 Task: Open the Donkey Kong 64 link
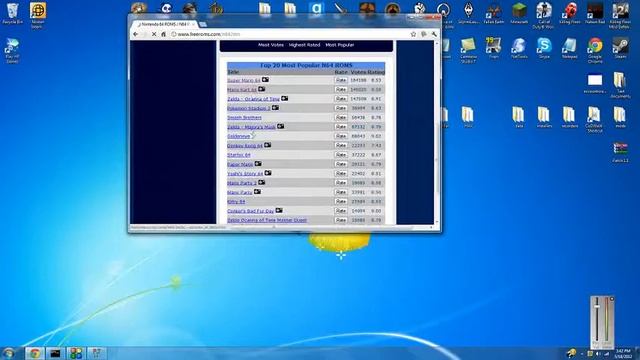pyautogui.click(x=245, y=146)
